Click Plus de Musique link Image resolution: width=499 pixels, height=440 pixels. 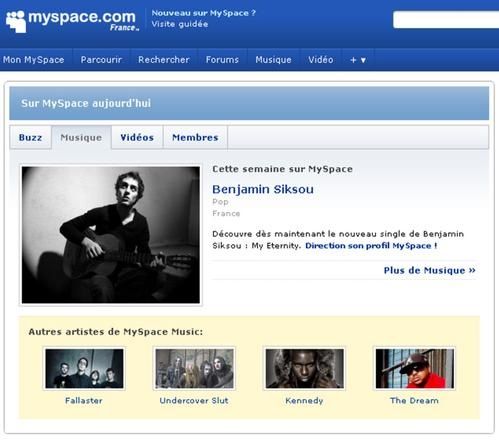tap(429, 270)
